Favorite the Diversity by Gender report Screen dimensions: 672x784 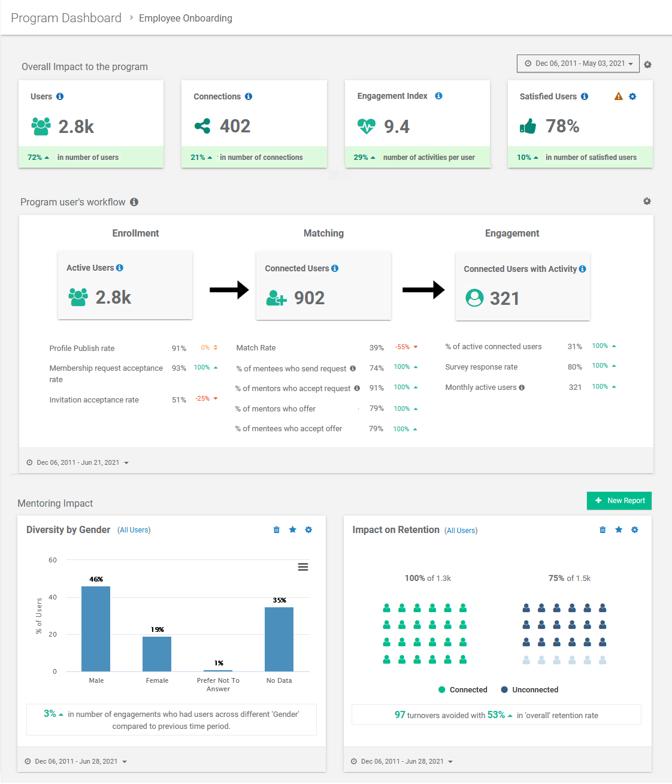point(292,529)
